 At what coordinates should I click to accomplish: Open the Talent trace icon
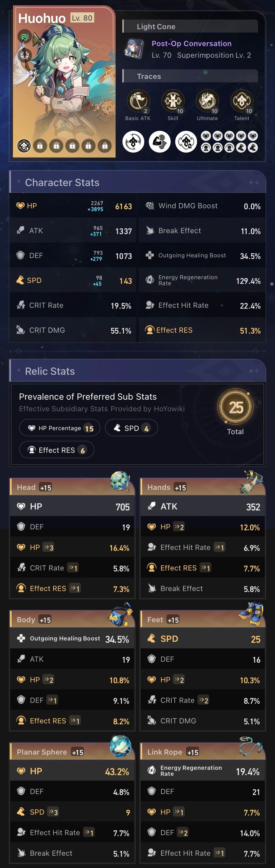[x=242, y=100]
